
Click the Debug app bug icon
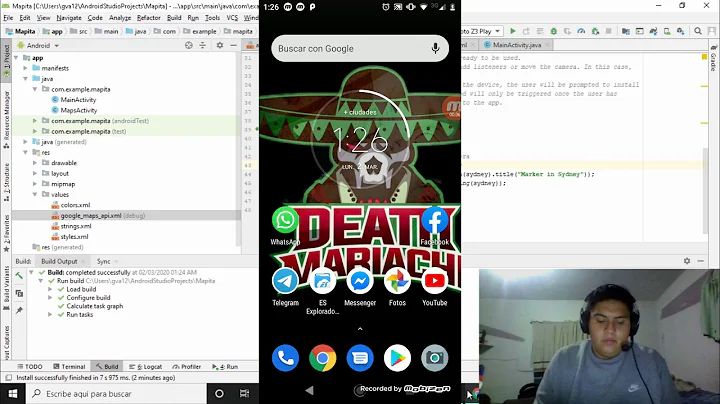click(554, 31)
